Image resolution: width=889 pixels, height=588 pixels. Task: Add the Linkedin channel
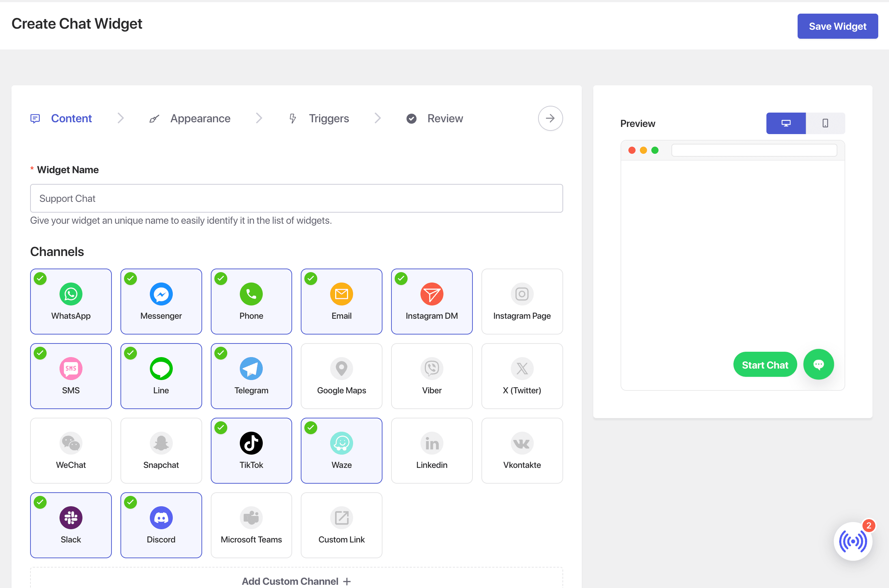432,450
